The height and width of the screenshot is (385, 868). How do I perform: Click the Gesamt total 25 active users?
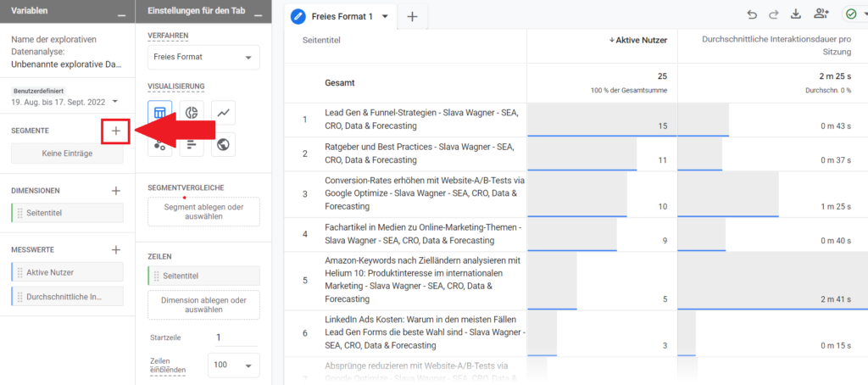click(662, 75)
